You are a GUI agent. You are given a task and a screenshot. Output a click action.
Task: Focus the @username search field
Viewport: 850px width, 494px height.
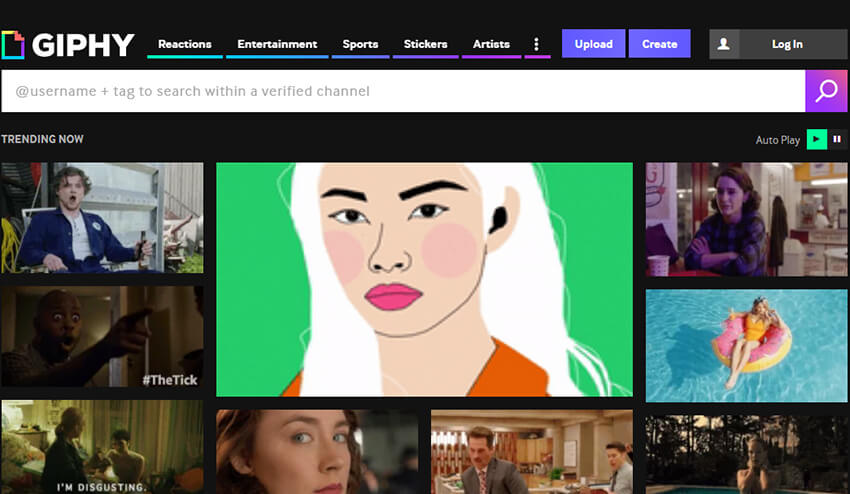pyautogui.click(x=403, y=91)
